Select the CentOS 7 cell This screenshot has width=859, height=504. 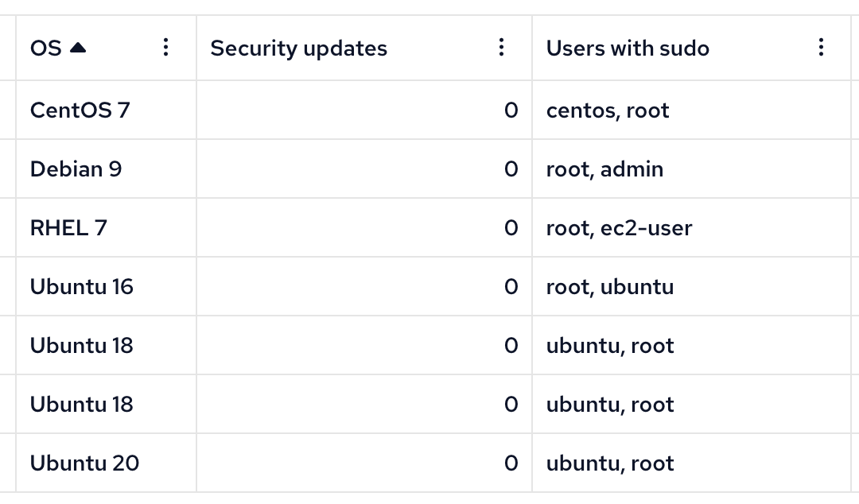click(107, 110)
